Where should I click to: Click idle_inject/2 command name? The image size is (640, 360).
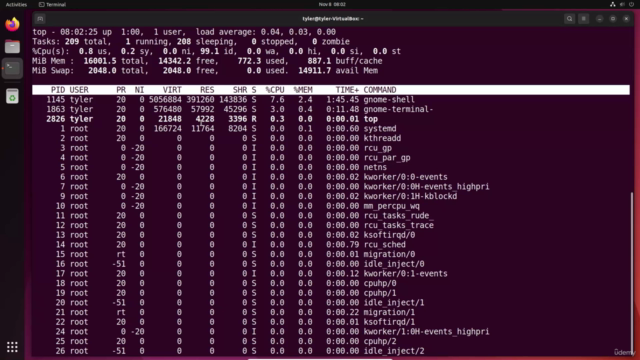394,351
